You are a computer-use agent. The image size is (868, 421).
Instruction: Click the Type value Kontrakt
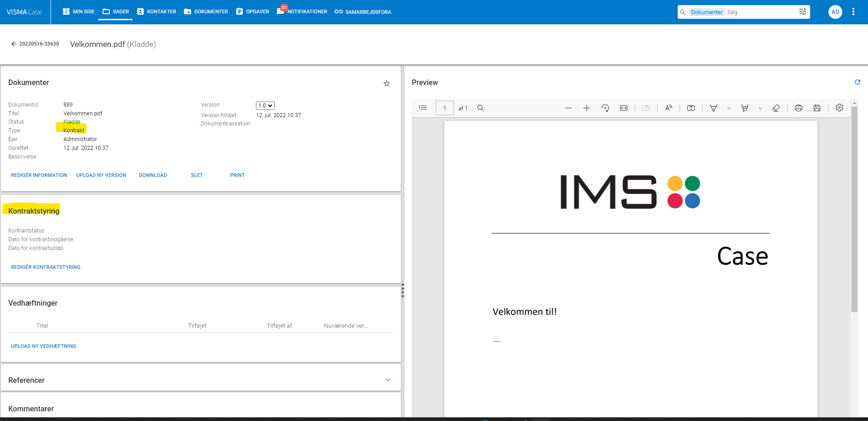tap(74, 131)
